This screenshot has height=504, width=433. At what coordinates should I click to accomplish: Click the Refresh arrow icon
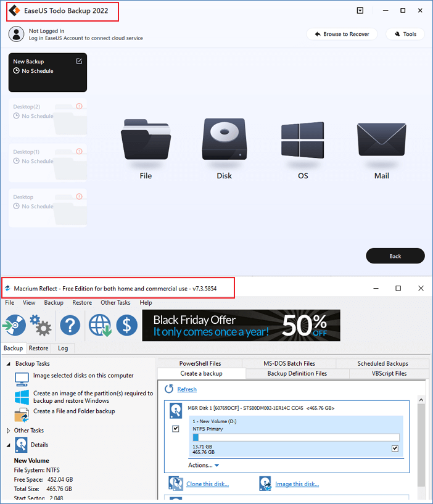click(x=169, y=389)
